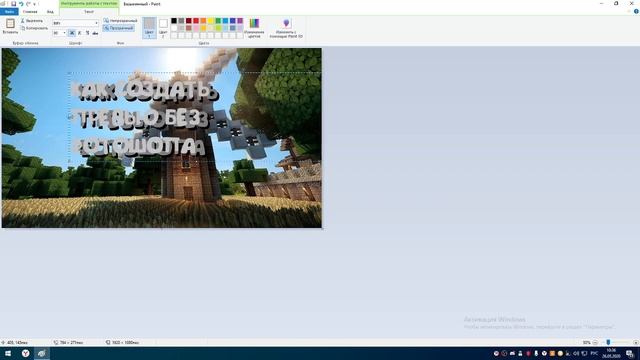640x360 pixels.
Task: Click cursor position readout in status bar
Action: tap(15, 342)
